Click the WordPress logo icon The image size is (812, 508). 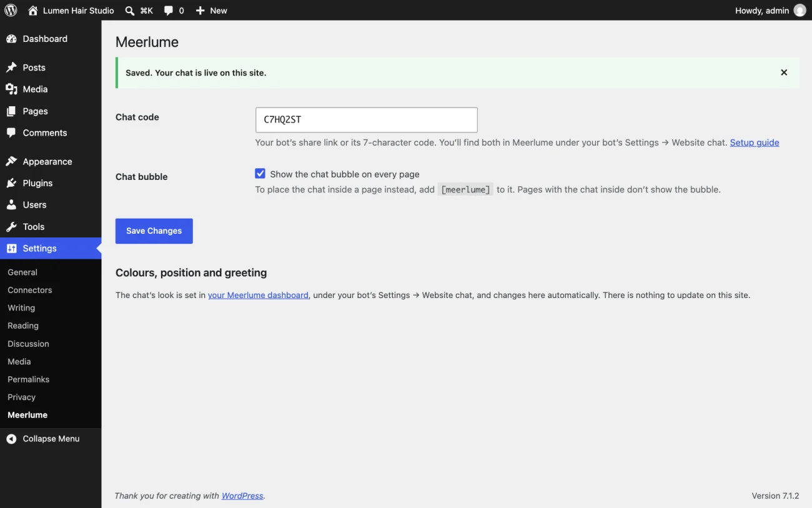(x=11, y=10)
